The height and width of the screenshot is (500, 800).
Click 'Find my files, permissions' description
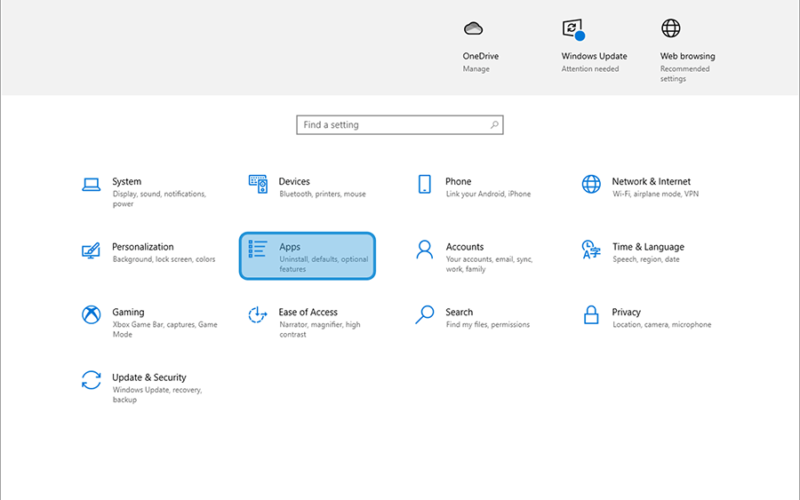click(488, 324)
